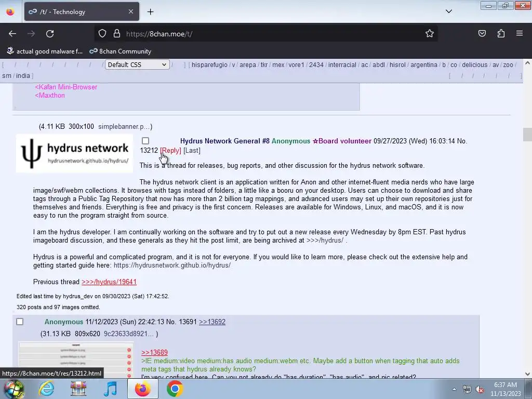Open the network tray icon
The image size is (532, 399).
coord(467,390)
